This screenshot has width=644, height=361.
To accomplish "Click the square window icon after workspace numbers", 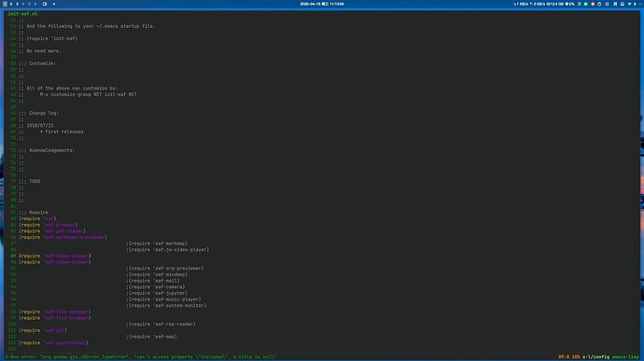I will pyautogui.click(x=45, y=4).
